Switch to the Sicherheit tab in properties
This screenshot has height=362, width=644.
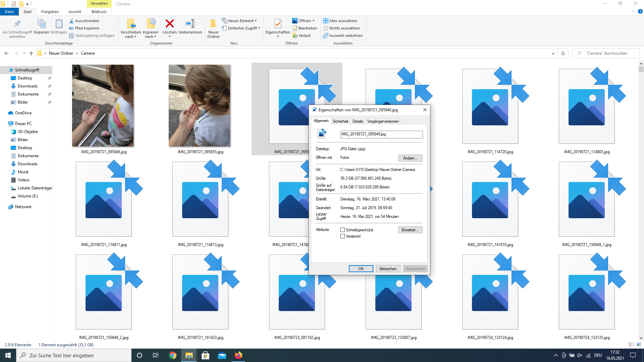pyautogui.click(x=340, y=121)
